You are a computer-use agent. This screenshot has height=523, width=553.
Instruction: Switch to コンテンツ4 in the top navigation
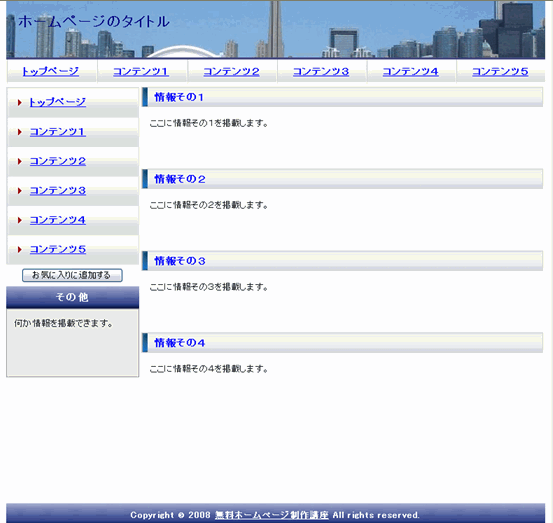(411, 72)
